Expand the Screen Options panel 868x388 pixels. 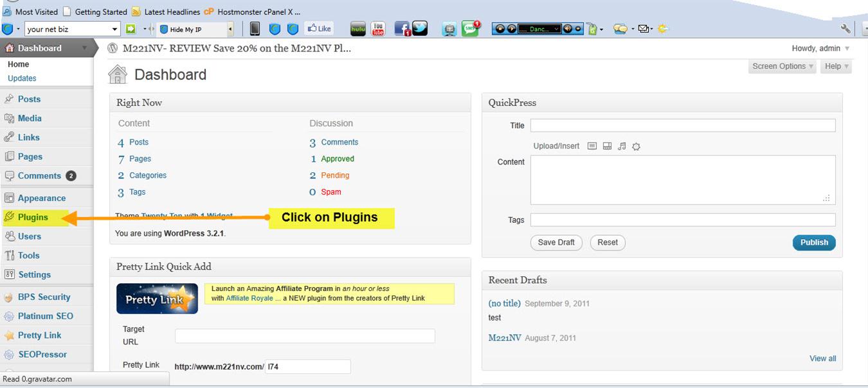click(782, 66)
